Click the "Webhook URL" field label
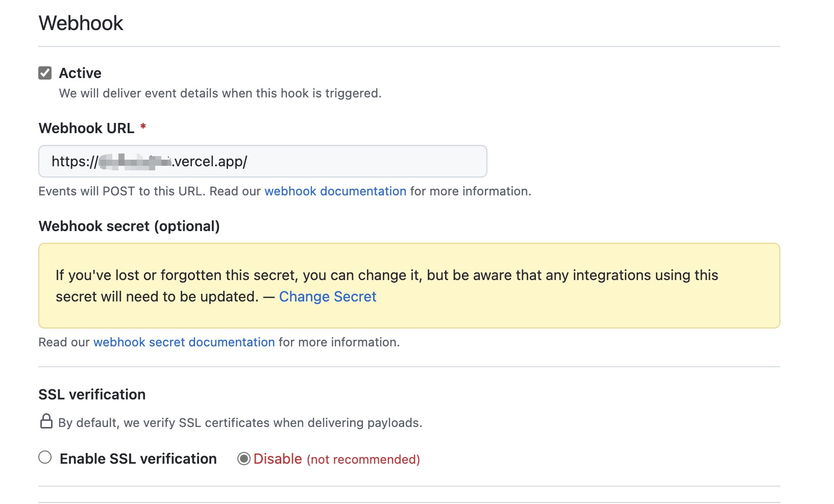The height and width of the screenshot is (504, 834). pyautogui.click(x=86, y=129)
